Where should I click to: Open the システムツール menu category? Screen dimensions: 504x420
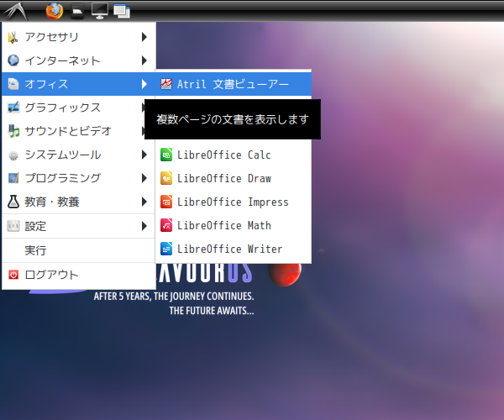79,155
